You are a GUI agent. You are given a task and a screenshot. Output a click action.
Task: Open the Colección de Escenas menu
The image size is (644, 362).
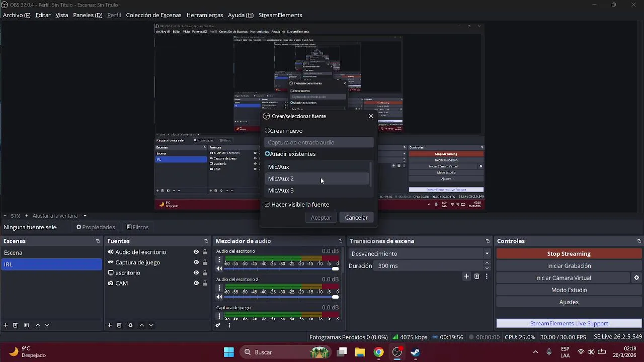[153, 15]
